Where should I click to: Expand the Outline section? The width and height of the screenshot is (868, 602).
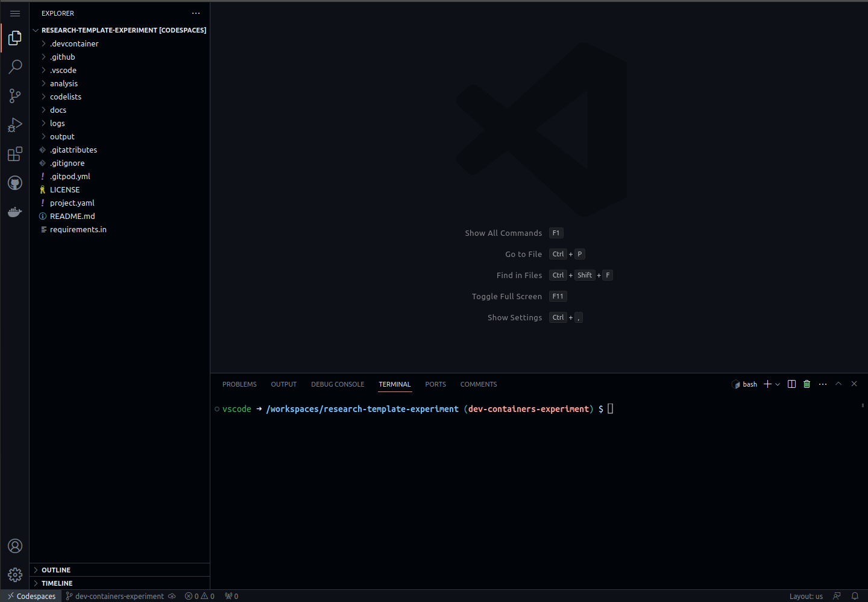[119, 570]
